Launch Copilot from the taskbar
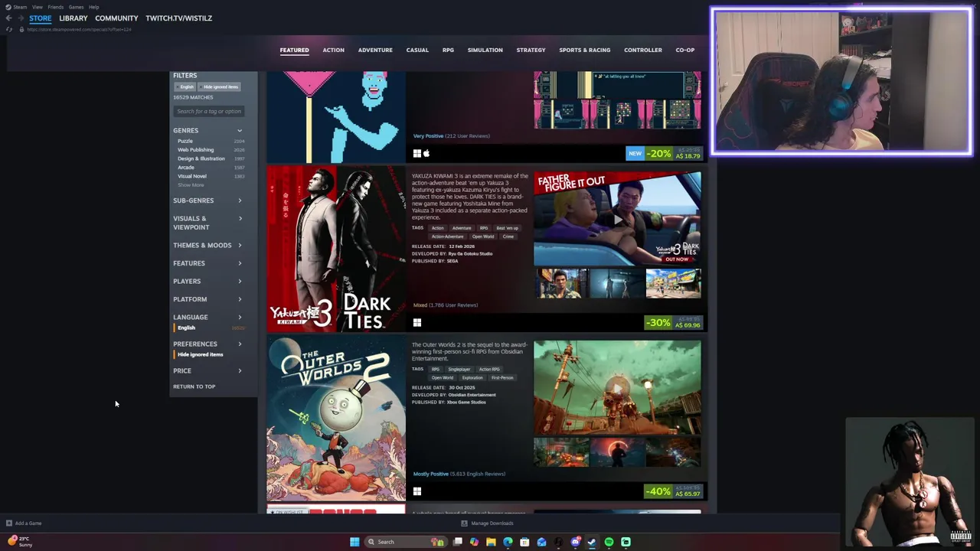Screen dimensions: 980x551 [x=474, y=542]
